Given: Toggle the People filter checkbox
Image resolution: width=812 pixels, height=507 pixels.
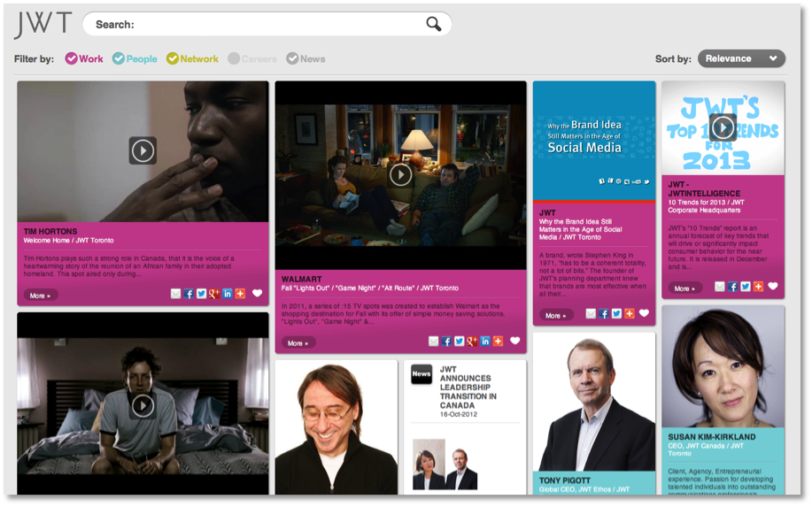Looking at the screenshot, I should (x=118, y=59).
